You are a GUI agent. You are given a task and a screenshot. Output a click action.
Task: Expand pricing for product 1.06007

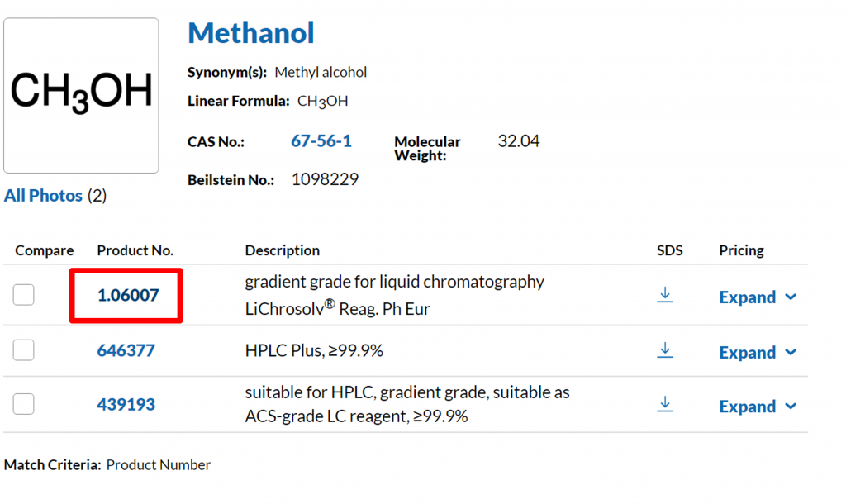pyautogui.click(x=757, y=297)
